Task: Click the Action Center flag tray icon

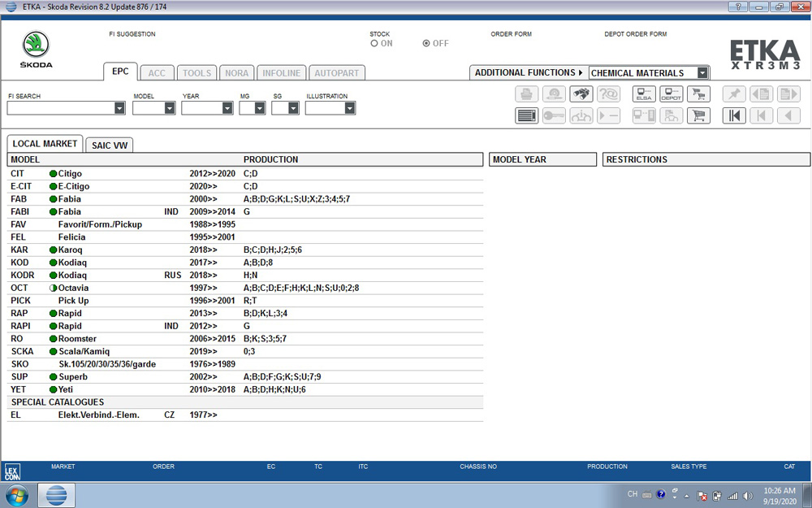Action: 702,496
